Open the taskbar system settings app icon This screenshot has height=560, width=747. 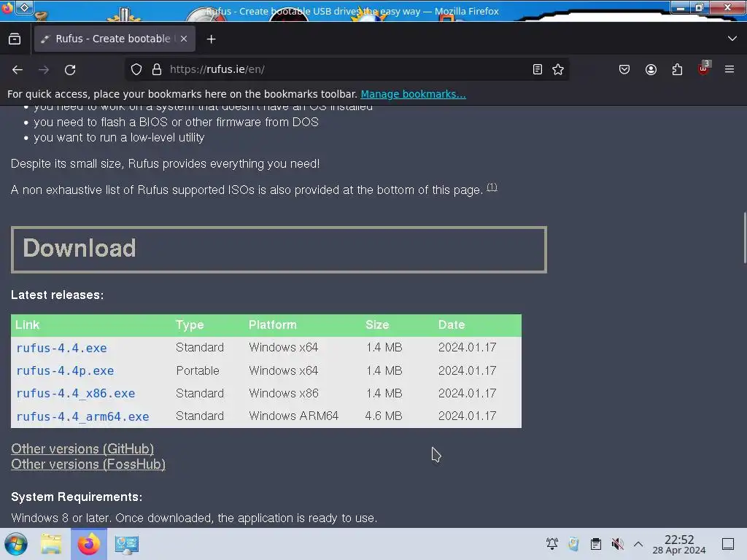(126, 544)
